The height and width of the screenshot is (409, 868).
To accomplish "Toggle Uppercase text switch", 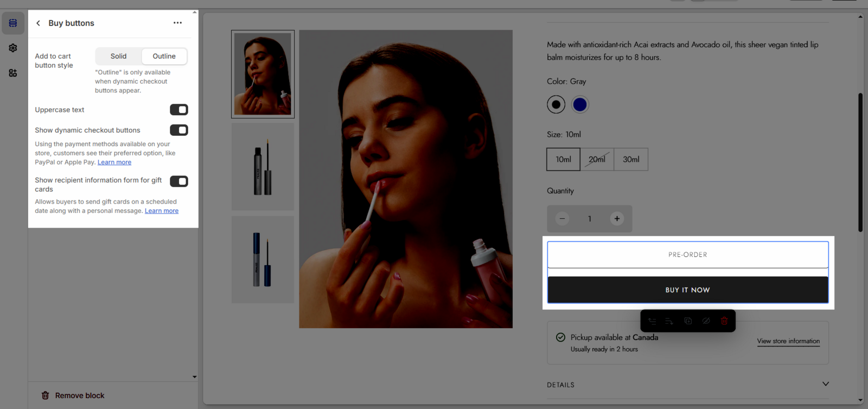I will click(x=178, y=110).
